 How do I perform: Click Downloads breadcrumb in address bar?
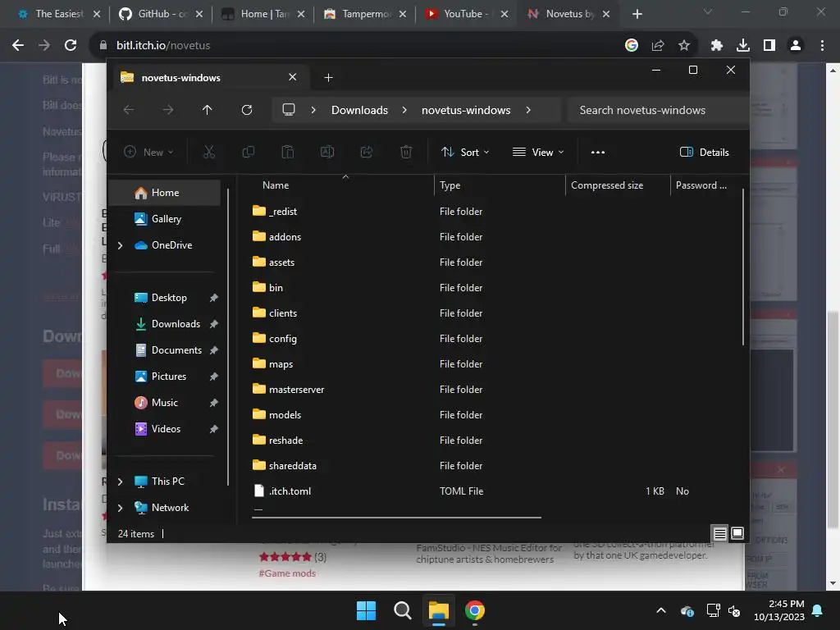pos(359,110)
